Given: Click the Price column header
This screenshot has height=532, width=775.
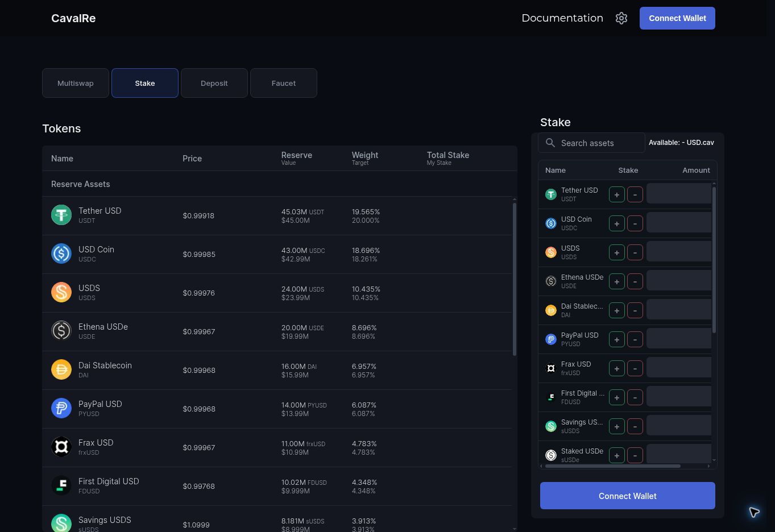Looking at the screenshot, I should point(192,159).
